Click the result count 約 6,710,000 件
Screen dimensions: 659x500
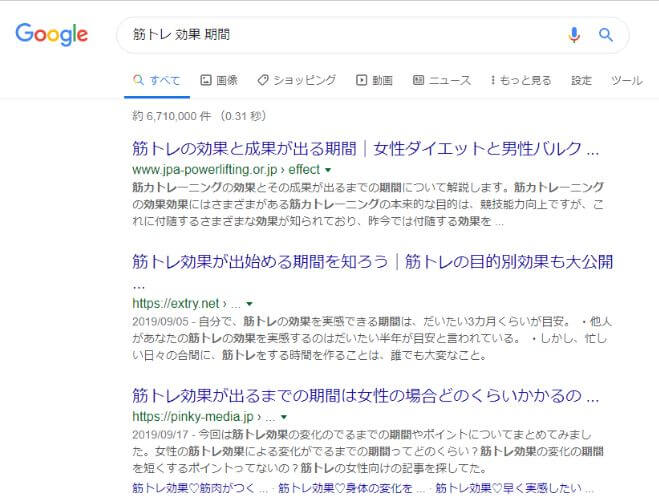(x=171, y=116)
